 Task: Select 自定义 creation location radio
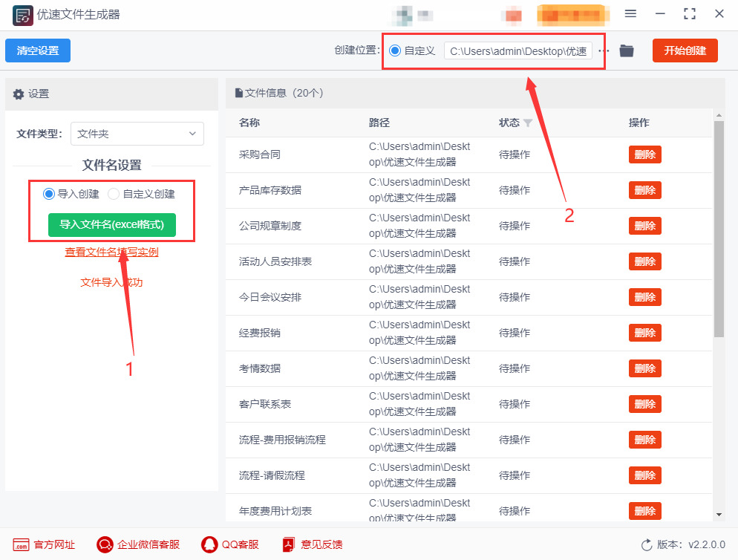coord(395,51)
